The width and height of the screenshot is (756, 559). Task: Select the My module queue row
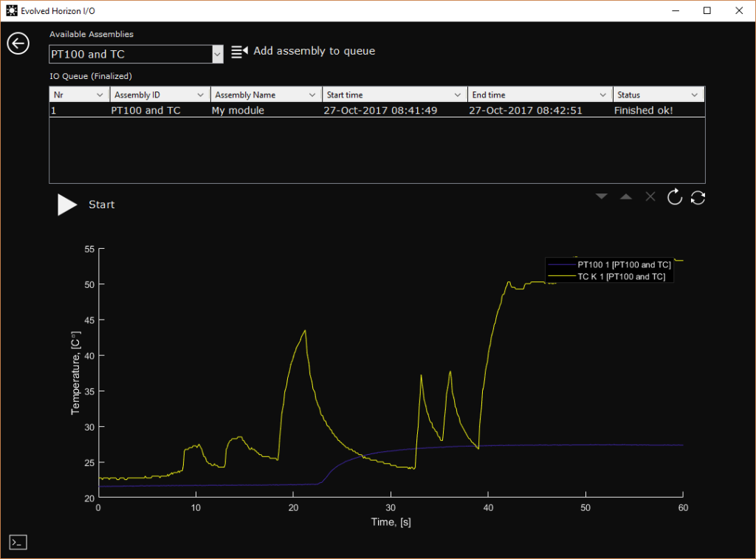click(238, 110)
